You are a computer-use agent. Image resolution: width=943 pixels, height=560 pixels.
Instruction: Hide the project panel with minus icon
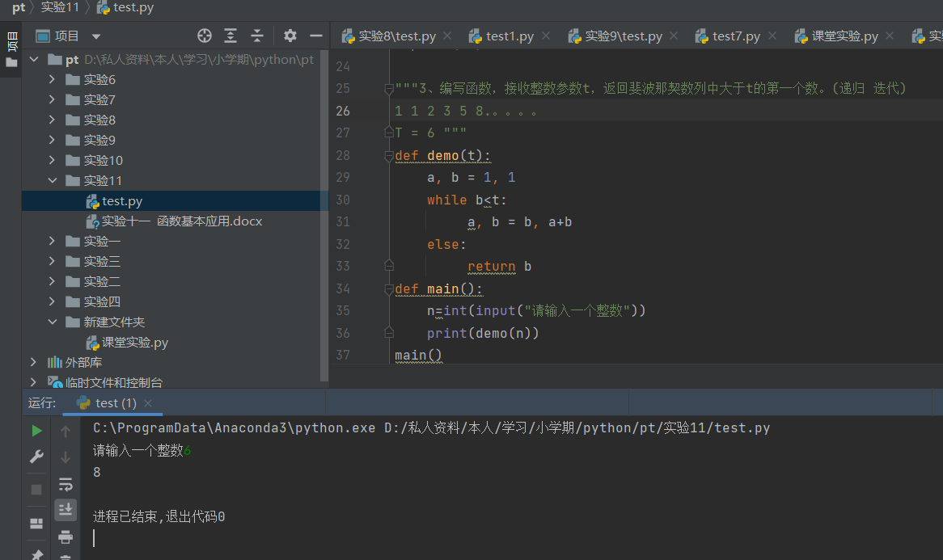pyautogui.click(x=315, y=36)
